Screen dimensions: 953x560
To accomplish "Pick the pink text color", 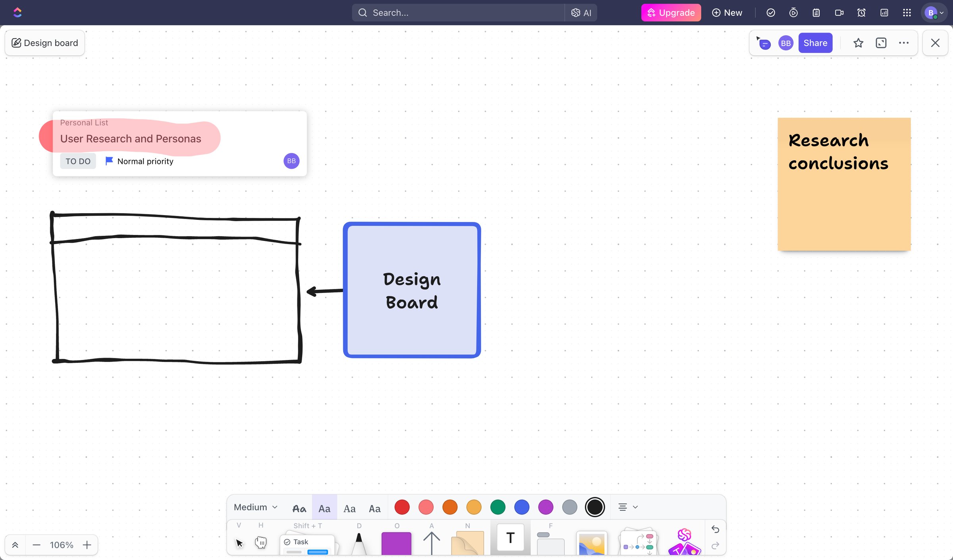I will coord(426,507).
